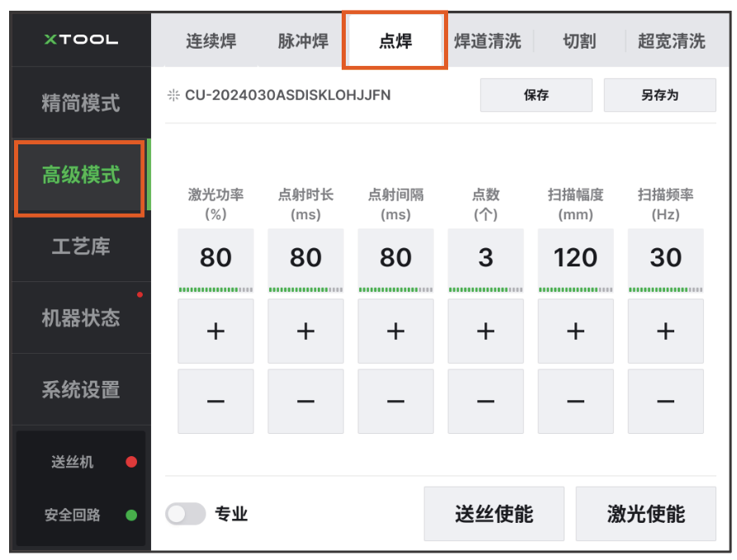Open 机器状态 in the sidebar
Screen dimensions: 737x560
pos(81,318)
